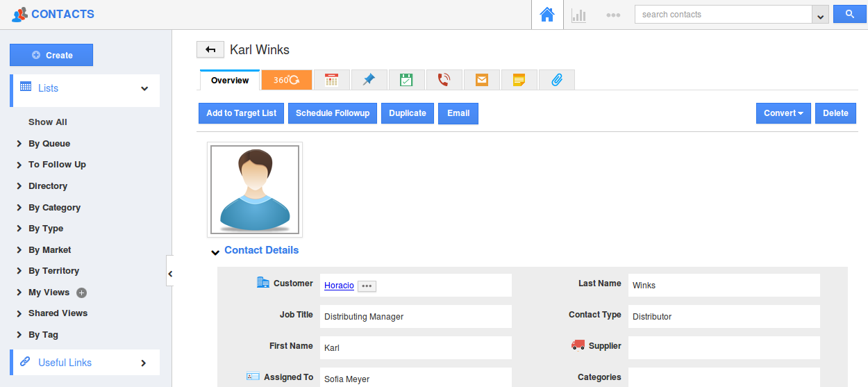Open the Convert dropdown
The image size is (868, 387).
783,113
